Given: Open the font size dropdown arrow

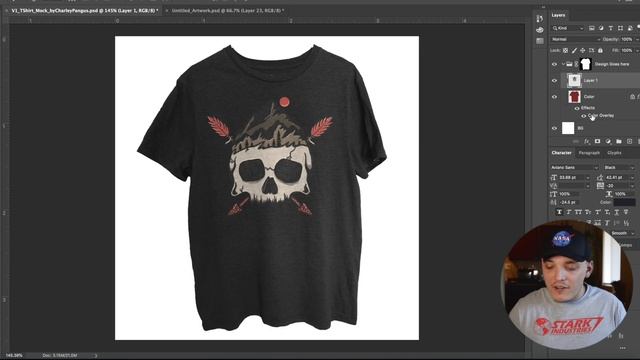Looking at the screenshot, I should [x=588, y=178].
